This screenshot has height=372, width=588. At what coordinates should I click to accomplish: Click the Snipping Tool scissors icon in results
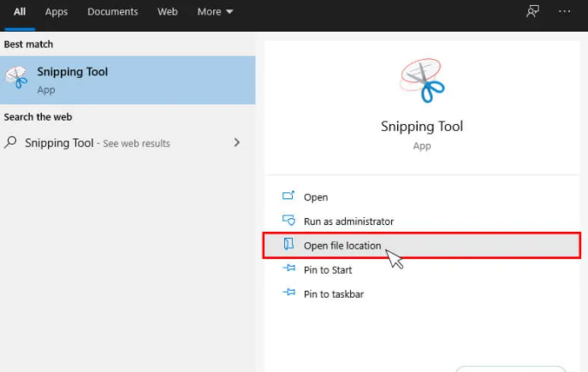coord(16,77)
